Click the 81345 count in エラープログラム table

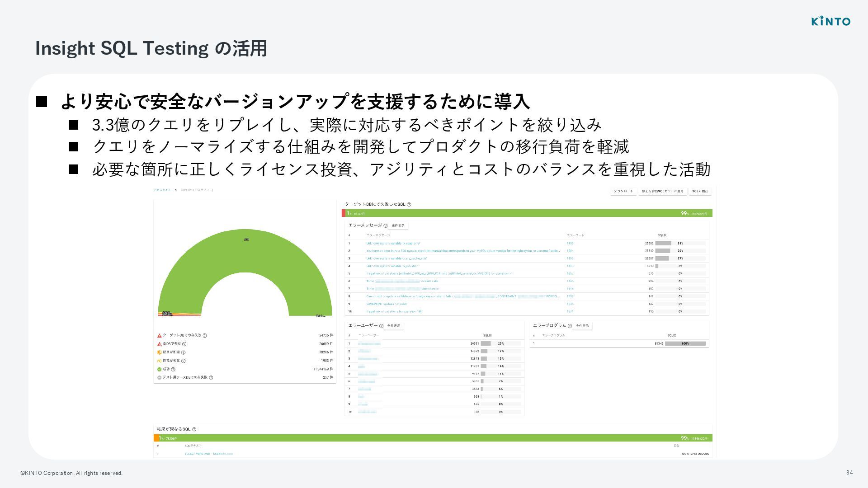pyautogui.click(x=659, y=343)
